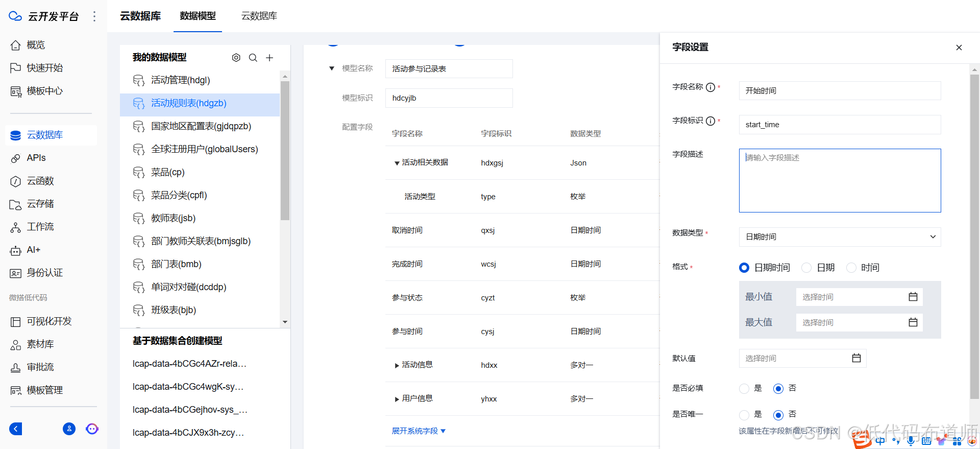This screenshot has height=449, width=980.
Task: Focus the 字段名称 input field
Action: 840,90
